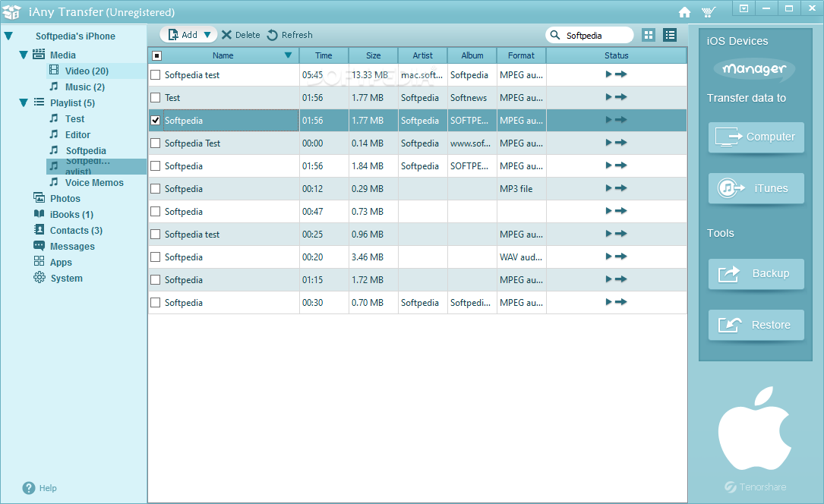Switch to grid thumbnail view
824x504 pixels.
(x=649, y=35)
